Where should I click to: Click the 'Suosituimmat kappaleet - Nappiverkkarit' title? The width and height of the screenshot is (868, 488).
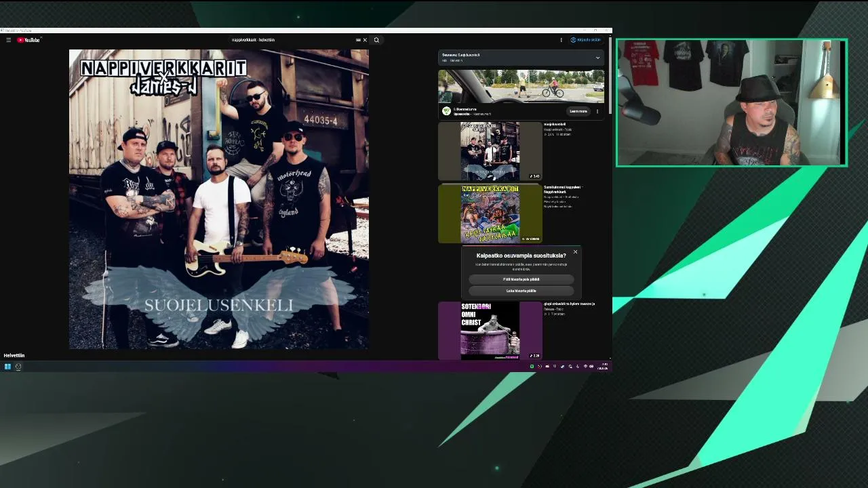(x=563, y=189)
